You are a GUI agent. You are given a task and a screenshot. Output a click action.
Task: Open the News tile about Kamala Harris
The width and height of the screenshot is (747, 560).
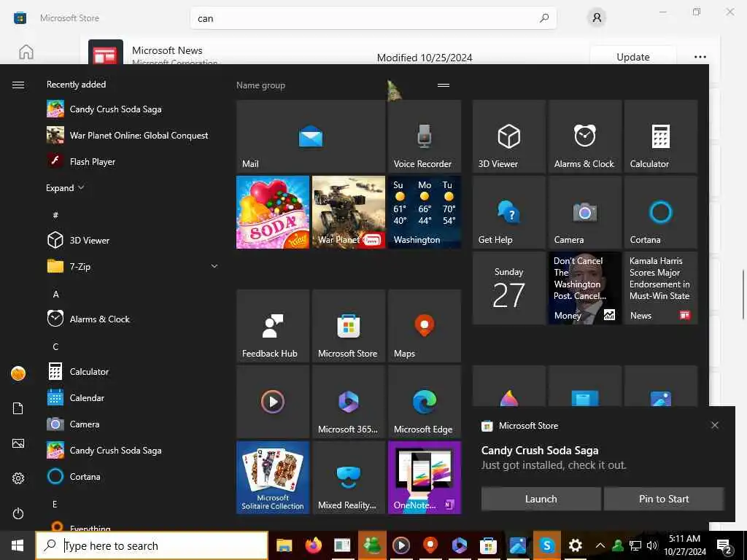(x=661, y=288)
